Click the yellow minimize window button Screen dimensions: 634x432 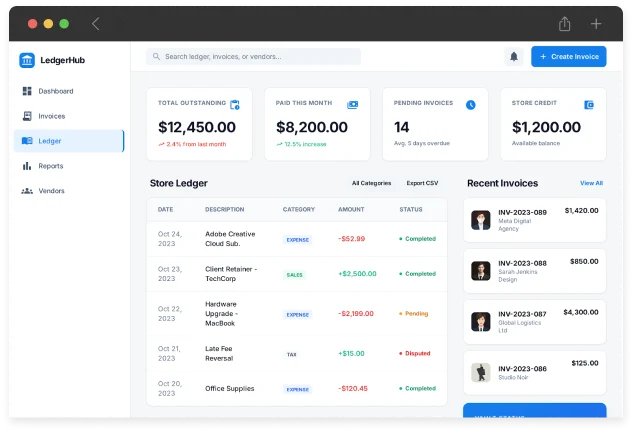(x=49, y=24)
